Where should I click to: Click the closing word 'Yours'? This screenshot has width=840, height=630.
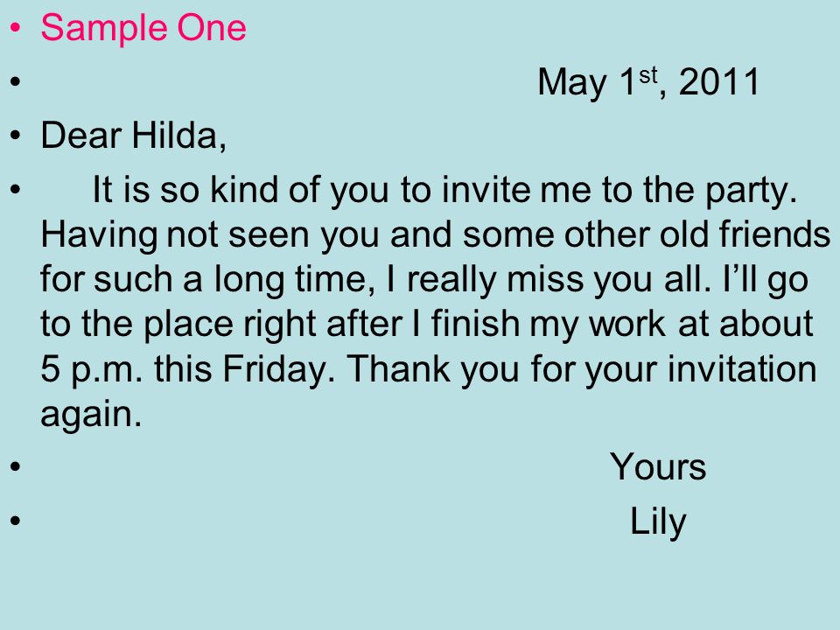click(658, 467)
